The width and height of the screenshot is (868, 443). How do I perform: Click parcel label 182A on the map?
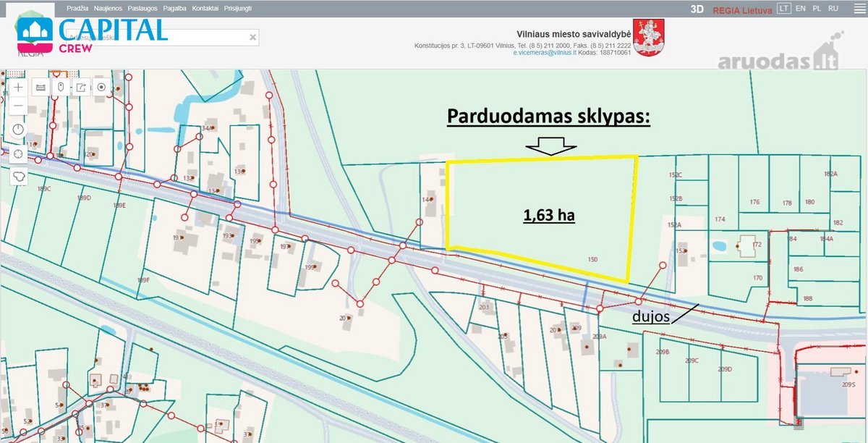coord(830,174)
